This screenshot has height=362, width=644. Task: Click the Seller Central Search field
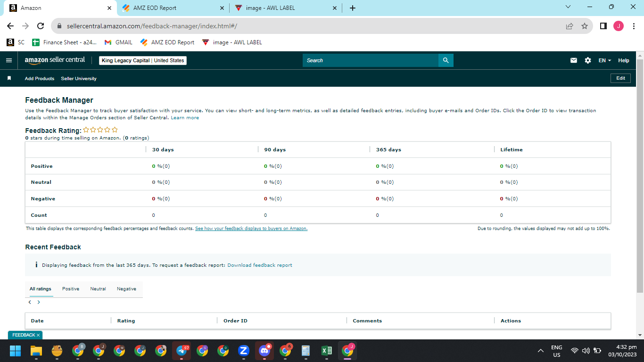(371, 60)
